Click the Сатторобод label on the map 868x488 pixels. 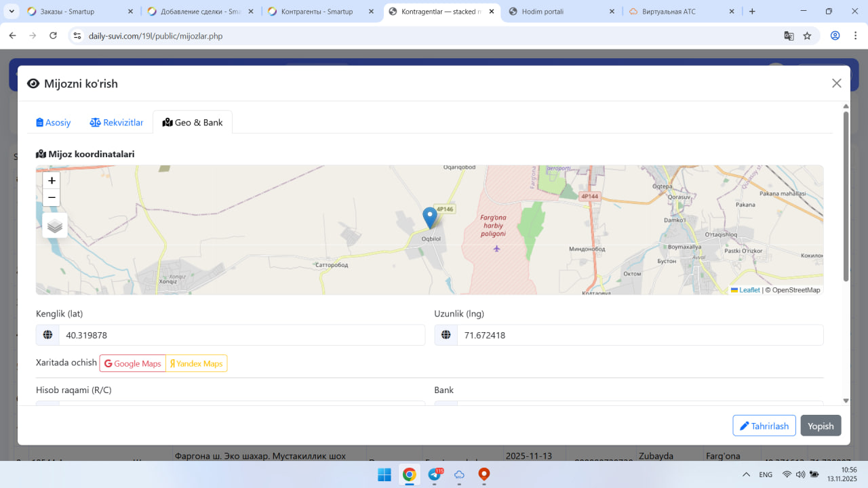(x=332, y=264)
